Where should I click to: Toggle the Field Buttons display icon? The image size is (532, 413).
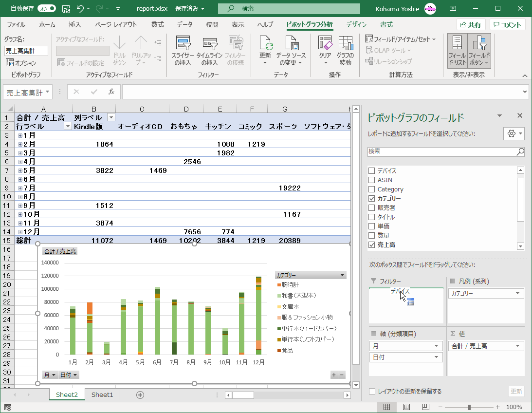click(x=480, y=44)
